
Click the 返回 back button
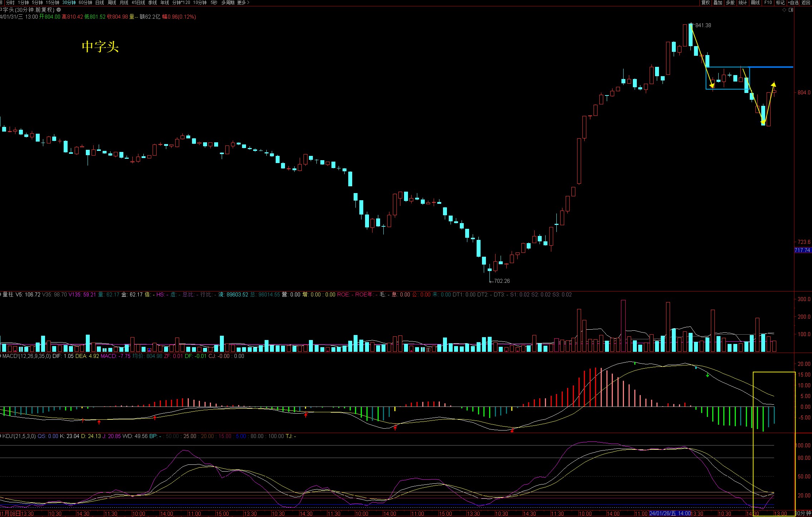tap(806, 3)
